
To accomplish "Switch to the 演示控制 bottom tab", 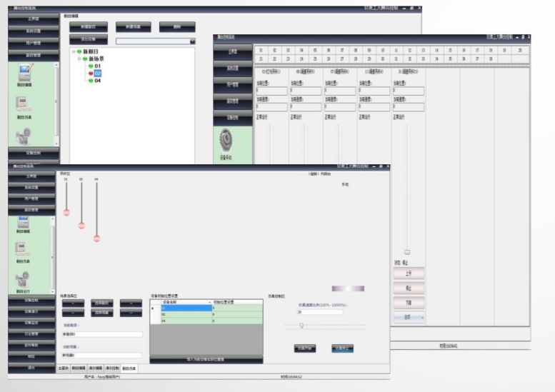I will click(113, 368).
